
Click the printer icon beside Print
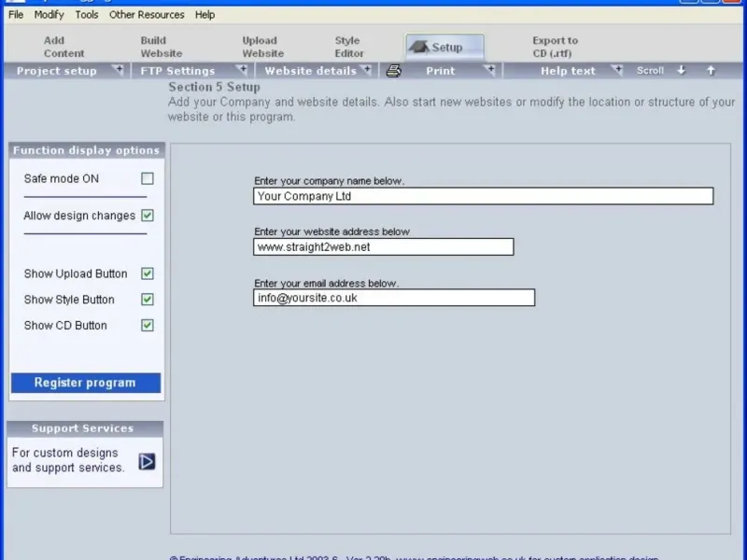click(393, 71)
